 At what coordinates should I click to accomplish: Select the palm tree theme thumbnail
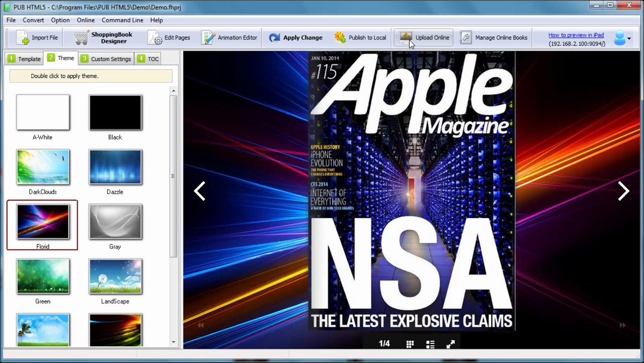pyautogui.click(x=43, y=330)
